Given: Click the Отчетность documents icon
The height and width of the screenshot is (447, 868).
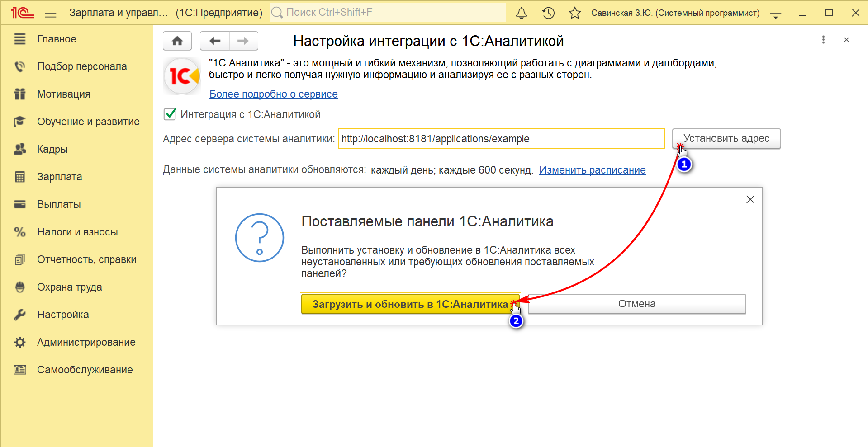Looking at the screenshot, I should (x=20, y=259).
